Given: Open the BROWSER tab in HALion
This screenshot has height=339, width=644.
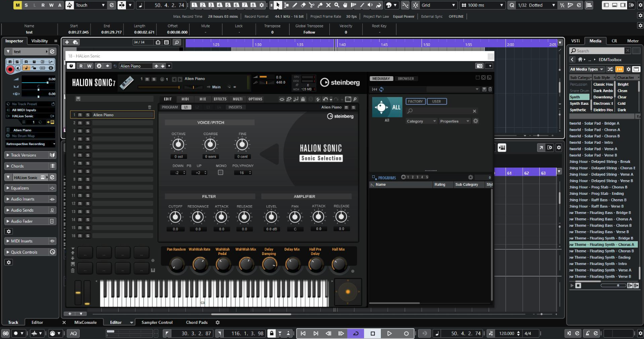Looking at the screenshot, I should click(406, 79).
